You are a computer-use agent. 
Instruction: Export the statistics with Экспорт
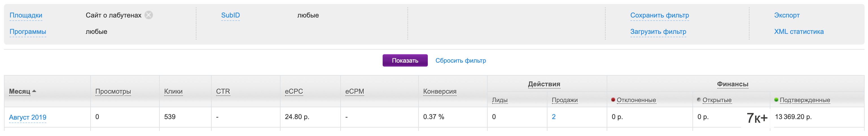click(786, 15)
